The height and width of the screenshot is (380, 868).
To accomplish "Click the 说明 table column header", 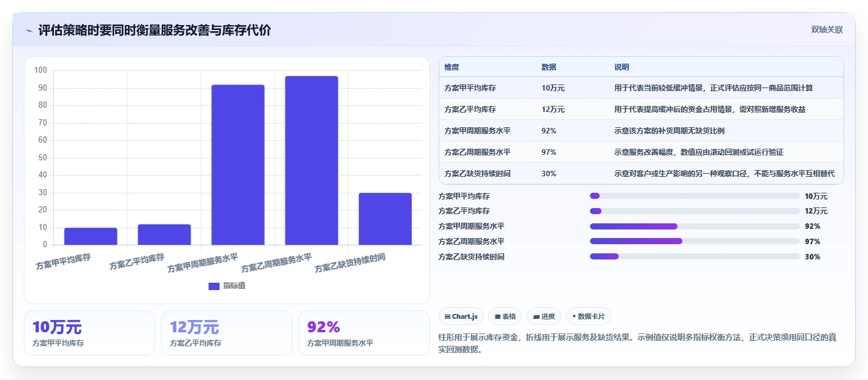I will 622,67.
